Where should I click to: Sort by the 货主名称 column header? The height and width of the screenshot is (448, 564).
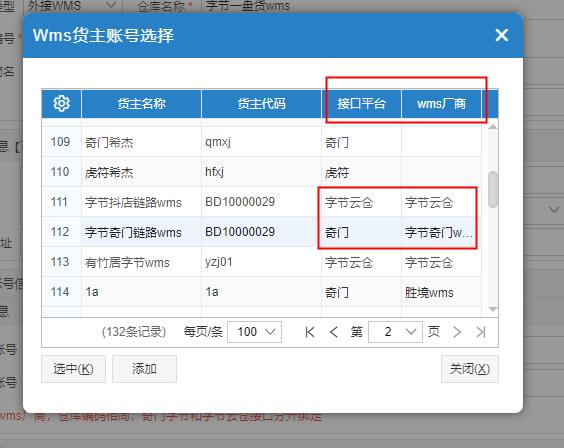tap(141, 104)
